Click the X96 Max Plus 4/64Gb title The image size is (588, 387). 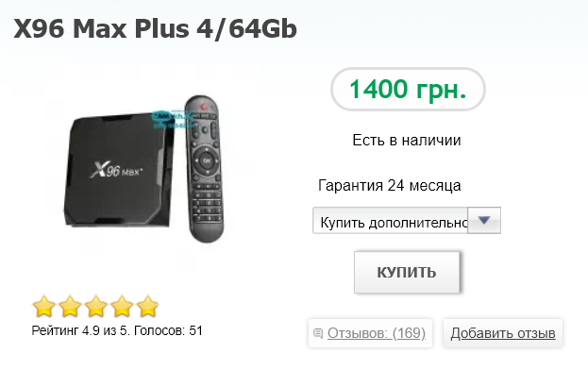click(x=155, y=28)
